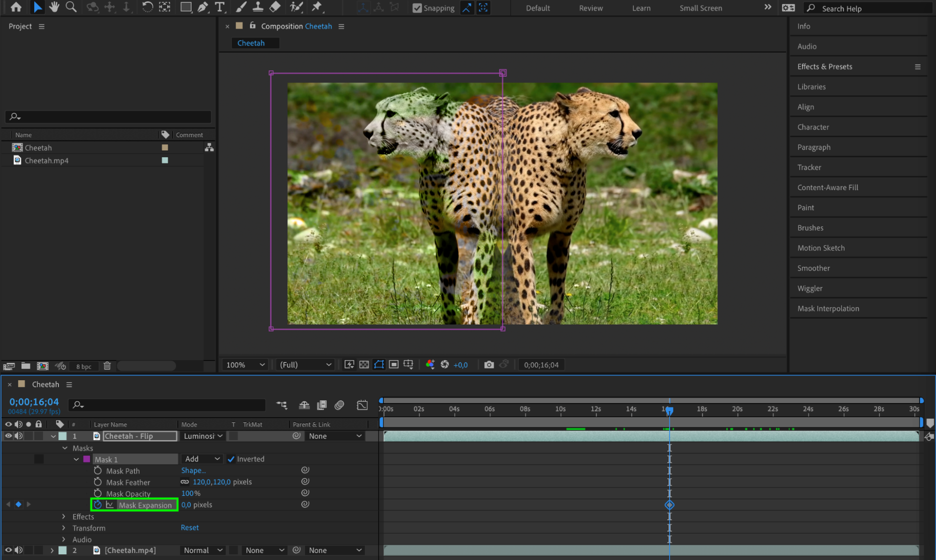936x560 pixels.
Task: Select the Puppet Pin tool
Action: coord(317,7)
